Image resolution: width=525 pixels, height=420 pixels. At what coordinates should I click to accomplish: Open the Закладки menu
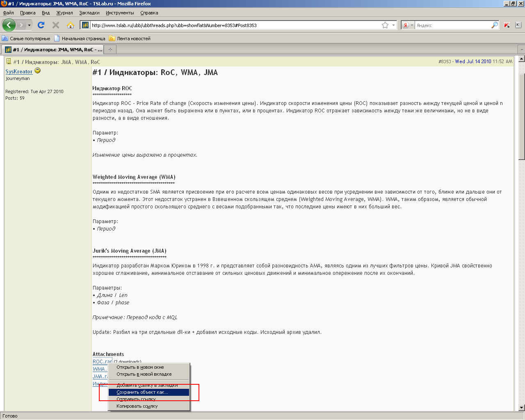(89, 13)
